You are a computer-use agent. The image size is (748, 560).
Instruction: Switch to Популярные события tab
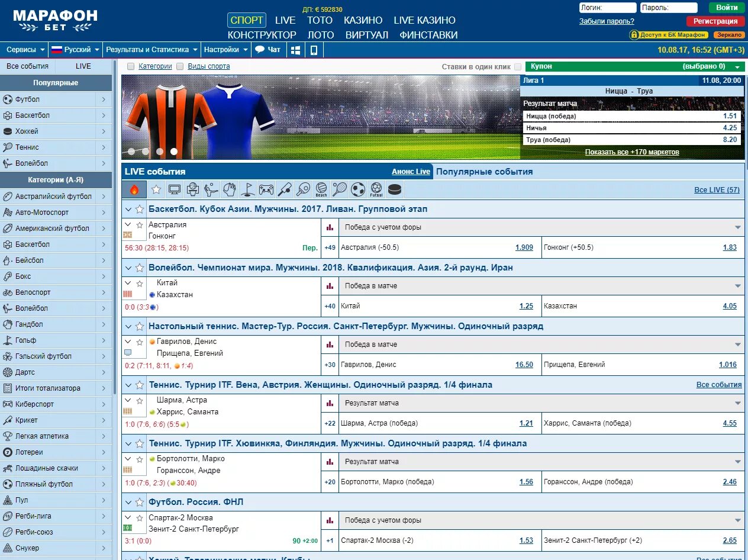[484, 172]
